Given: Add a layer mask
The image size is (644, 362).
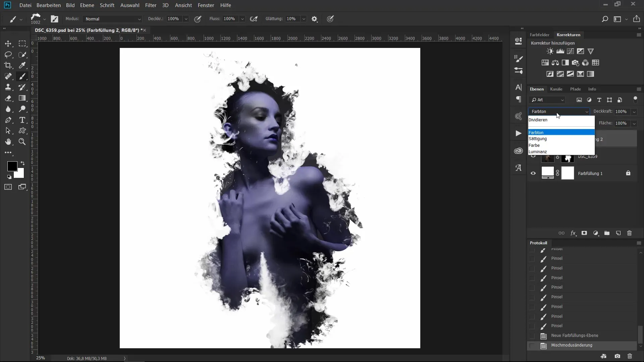Looking at the screenshot, I should click(x=584, y=233).
